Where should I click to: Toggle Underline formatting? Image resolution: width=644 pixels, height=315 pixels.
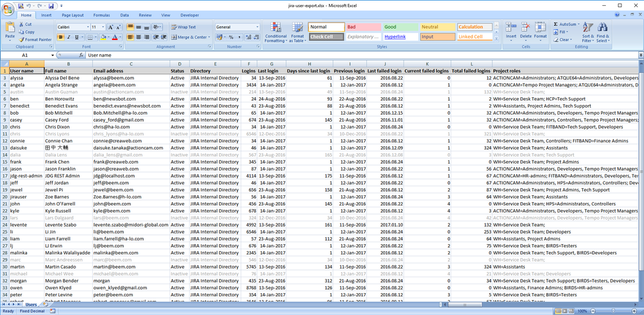76,37
